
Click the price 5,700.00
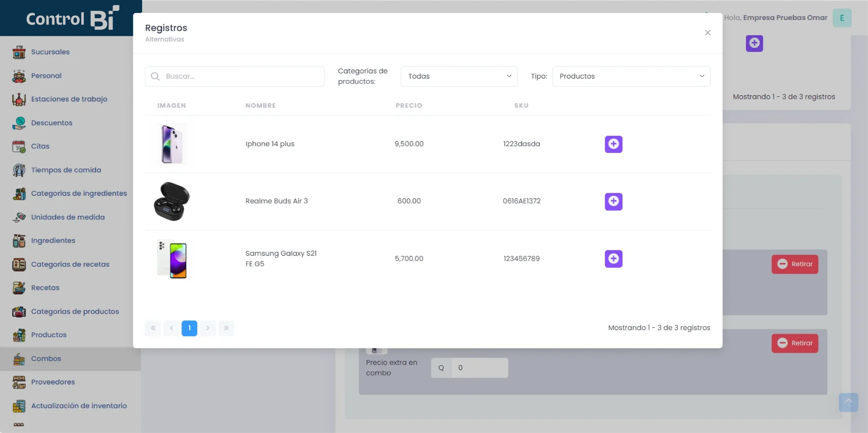pos(409,259)
